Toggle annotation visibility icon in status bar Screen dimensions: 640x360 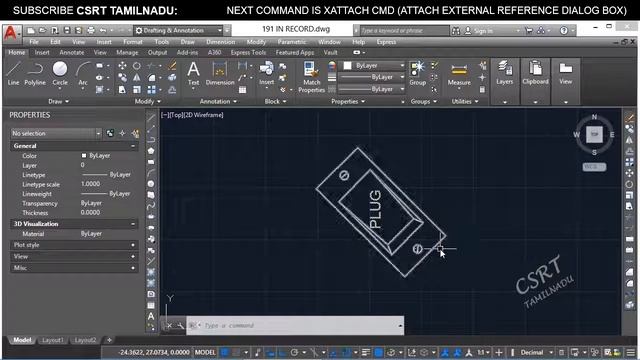445,352
